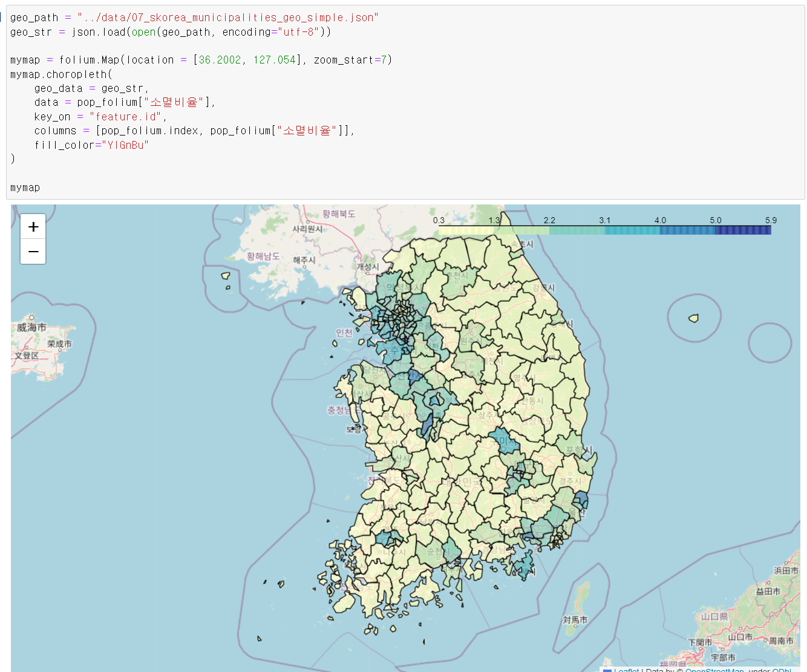Click the teal legend segment near 3.1
Screen dimensions: 807x672
click(x=632, y=230)
